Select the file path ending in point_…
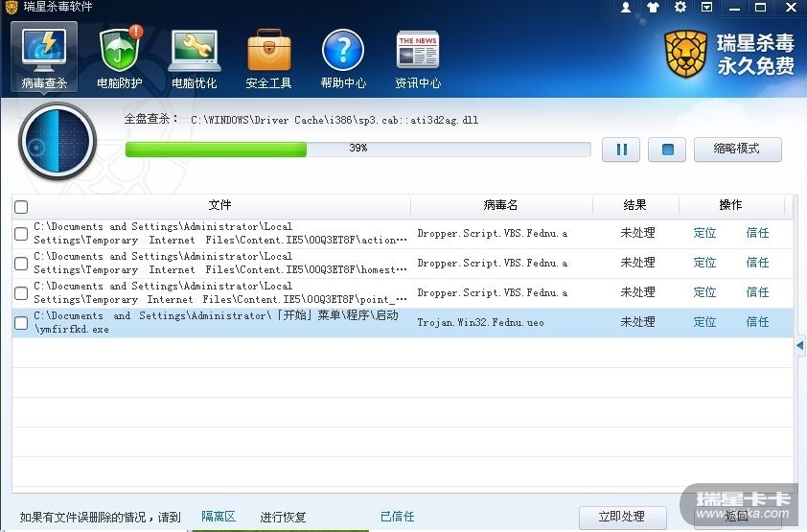The image size is (807, 532). click(x=220, y=292)
